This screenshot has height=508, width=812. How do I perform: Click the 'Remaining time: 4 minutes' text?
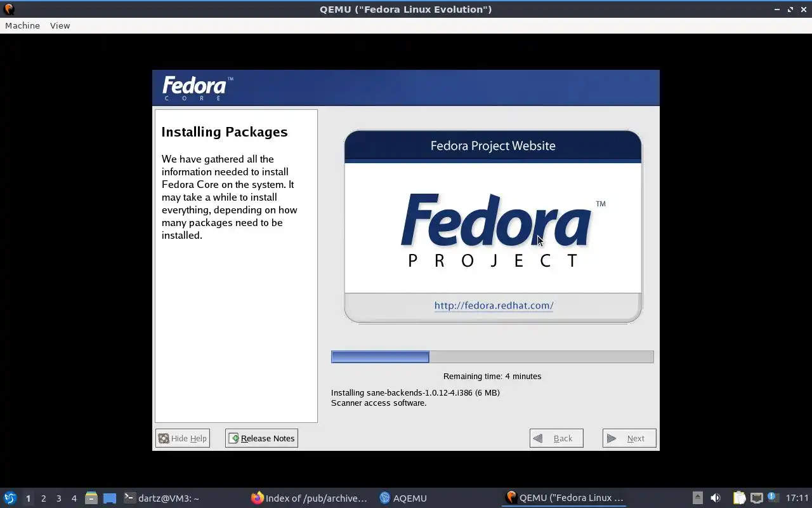pyautogui.click(x=492, y=376)
